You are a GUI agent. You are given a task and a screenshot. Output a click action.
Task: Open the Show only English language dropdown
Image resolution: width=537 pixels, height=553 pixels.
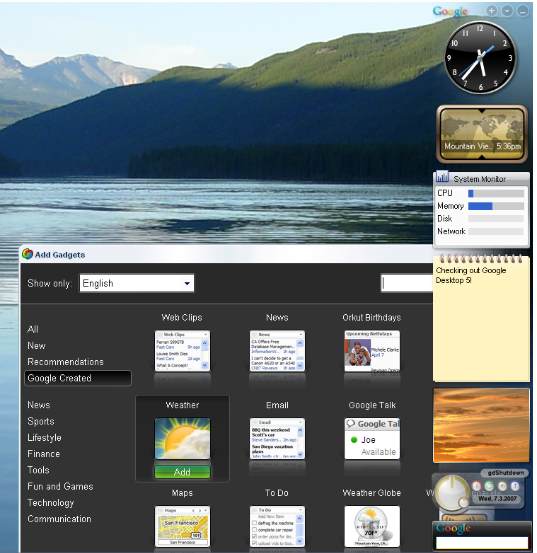[137, 283]
